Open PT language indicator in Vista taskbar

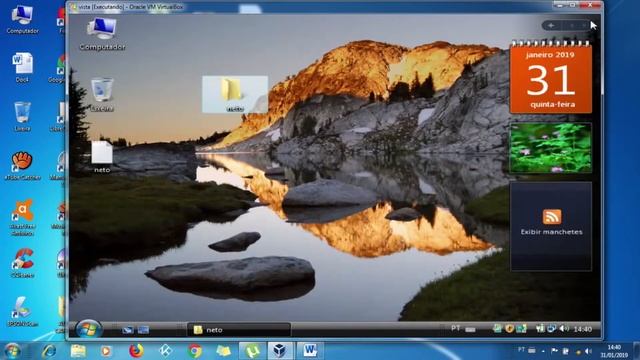(x=456, y=329)
